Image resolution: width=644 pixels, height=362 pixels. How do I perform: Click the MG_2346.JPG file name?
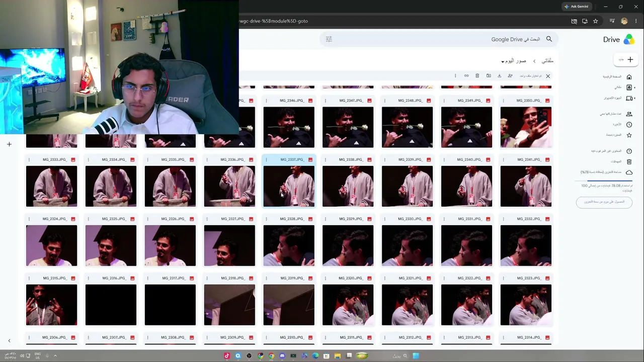pos(292,101)
